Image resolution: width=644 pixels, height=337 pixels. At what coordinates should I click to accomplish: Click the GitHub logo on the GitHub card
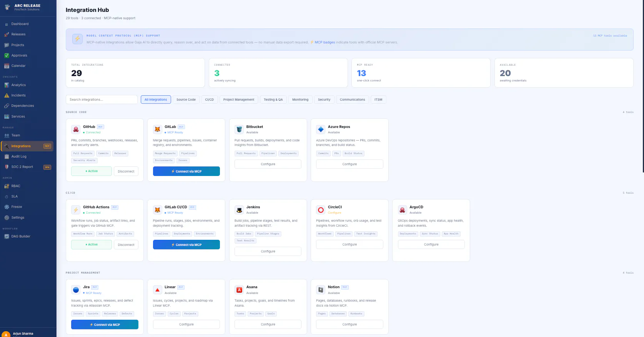coord(76,129)
